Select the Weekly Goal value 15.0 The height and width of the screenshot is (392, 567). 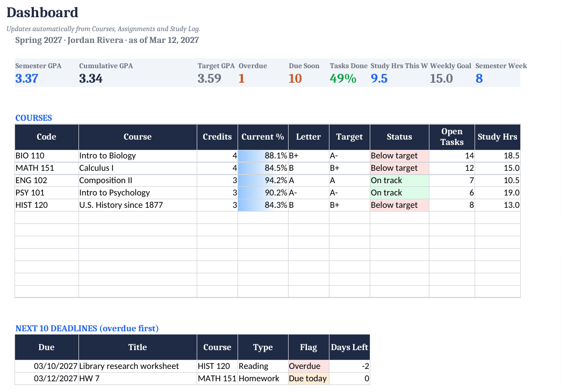(x=441, y=78)
